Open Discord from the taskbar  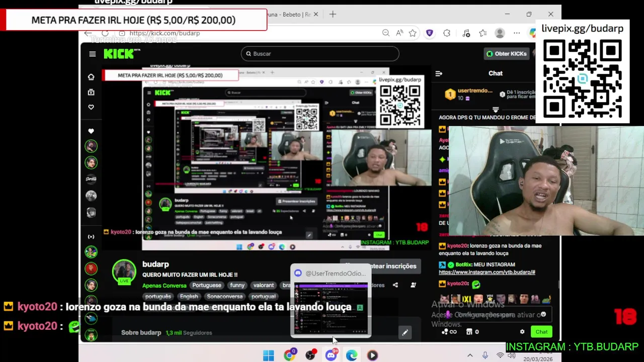(x=331, y=355)
